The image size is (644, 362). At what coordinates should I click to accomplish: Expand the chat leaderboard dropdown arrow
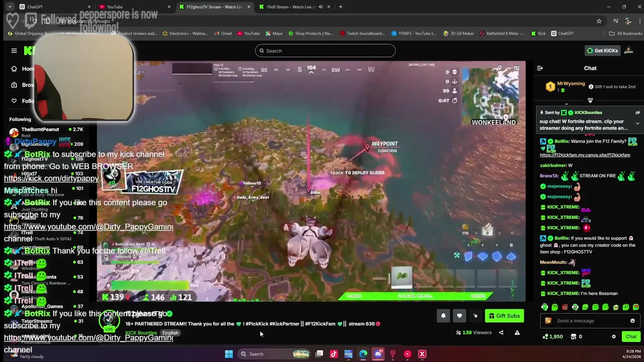tap(590, 101)
